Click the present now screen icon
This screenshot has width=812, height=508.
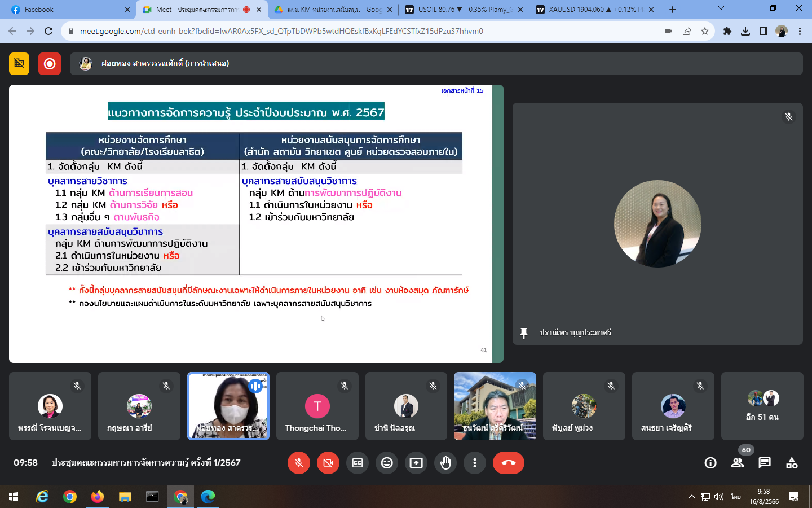[x=416, y=463]
